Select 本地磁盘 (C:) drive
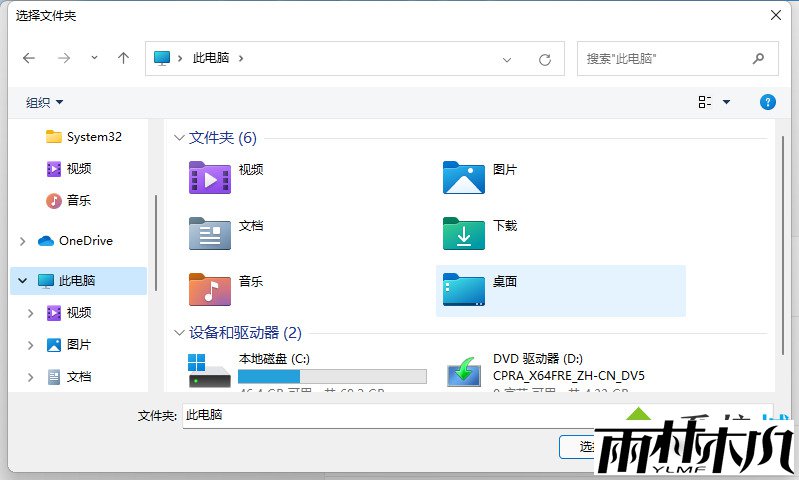This screenshot has width=799, height=480. pyautogui.click(x=210, y=369)
